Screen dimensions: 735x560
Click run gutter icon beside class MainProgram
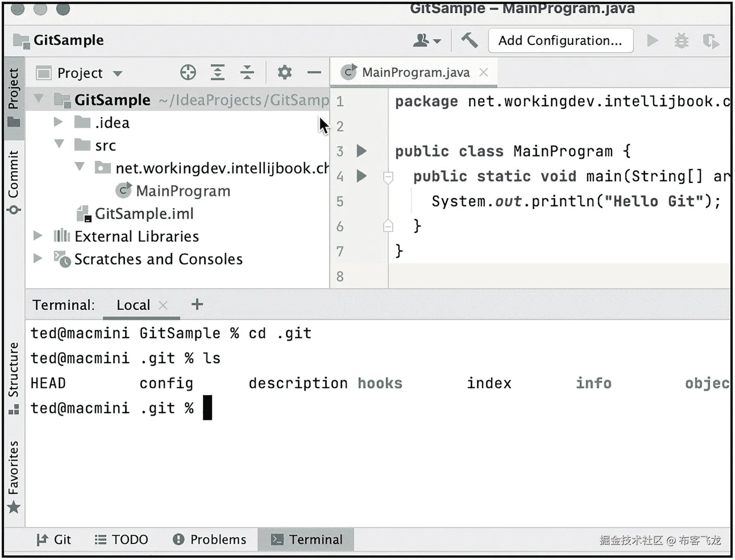pyautogui.click(x=362, y=151)
